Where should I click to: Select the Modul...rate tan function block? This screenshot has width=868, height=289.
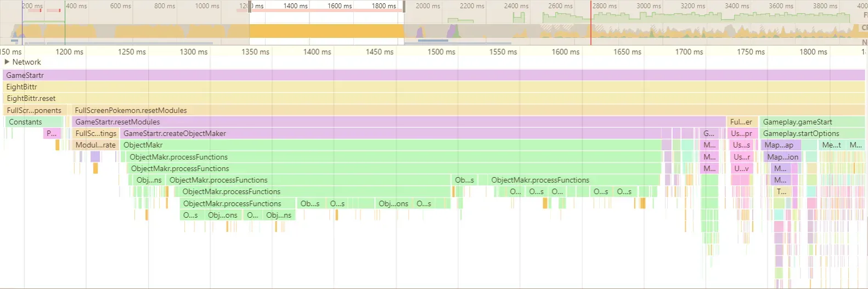[x=95, y=145]
